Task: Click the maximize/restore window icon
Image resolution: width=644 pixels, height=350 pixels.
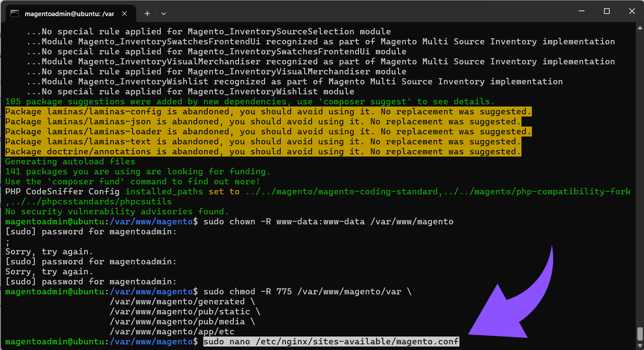Action: [607, 11]
